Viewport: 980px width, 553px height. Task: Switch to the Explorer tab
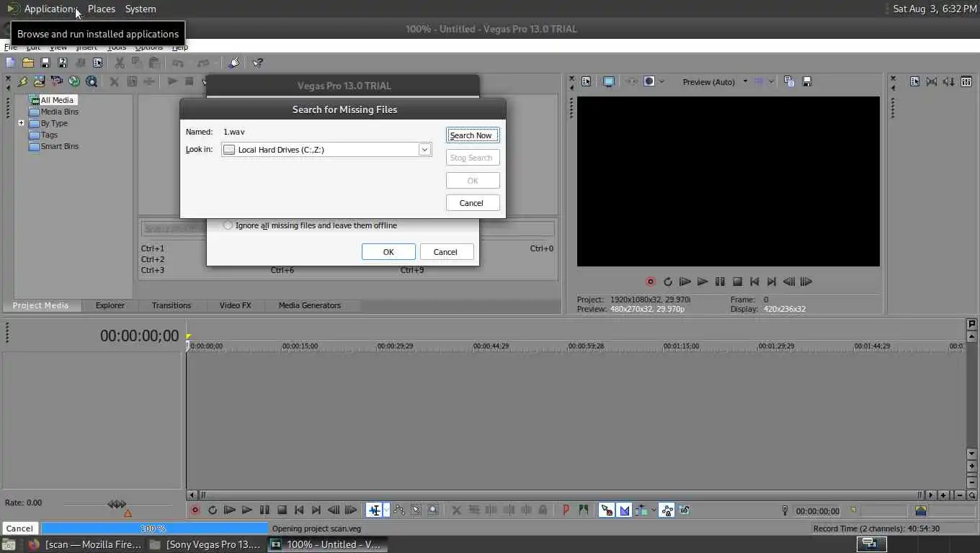(110, 305)
